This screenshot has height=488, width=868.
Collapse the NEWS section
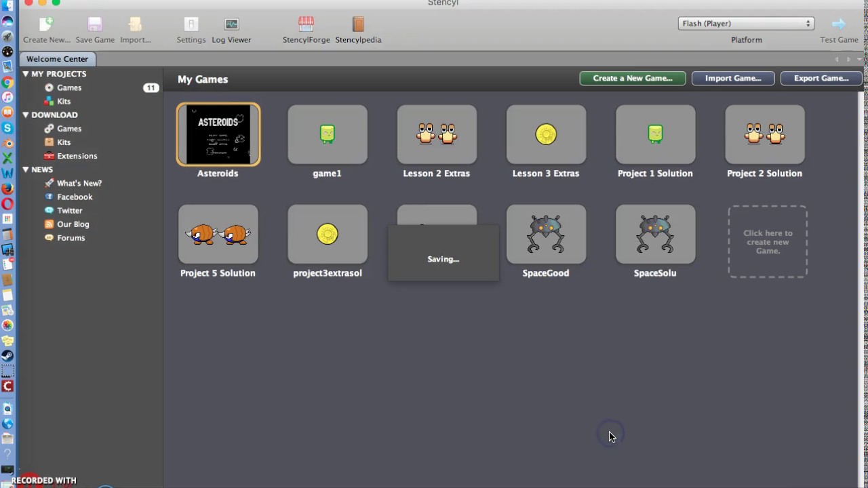pos(25,169)
